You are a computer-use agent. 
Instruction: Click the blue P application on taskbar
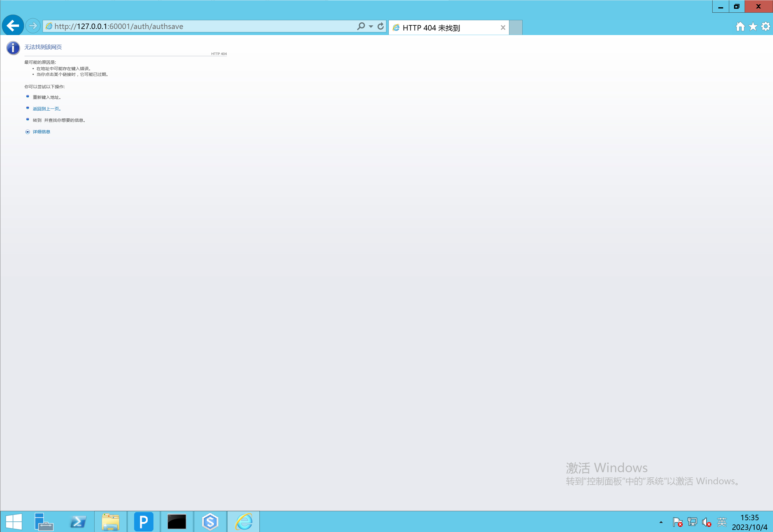pyautogui.click(x=144, y=521)
